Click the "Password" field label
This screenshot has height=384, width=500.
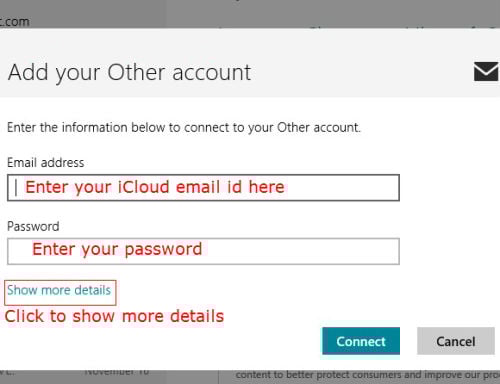pyautogui.click(x=33, y=227)
